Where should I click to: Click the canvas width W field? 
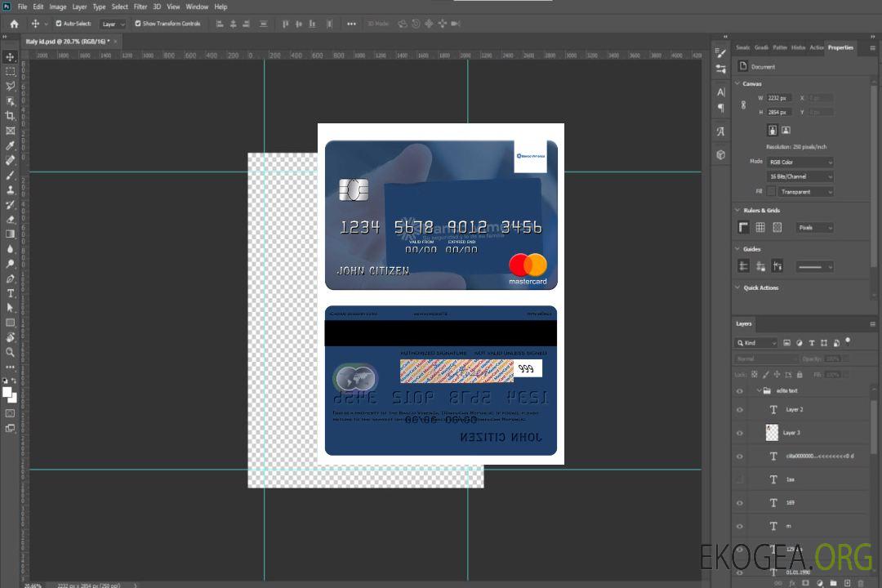coord(779,98)
